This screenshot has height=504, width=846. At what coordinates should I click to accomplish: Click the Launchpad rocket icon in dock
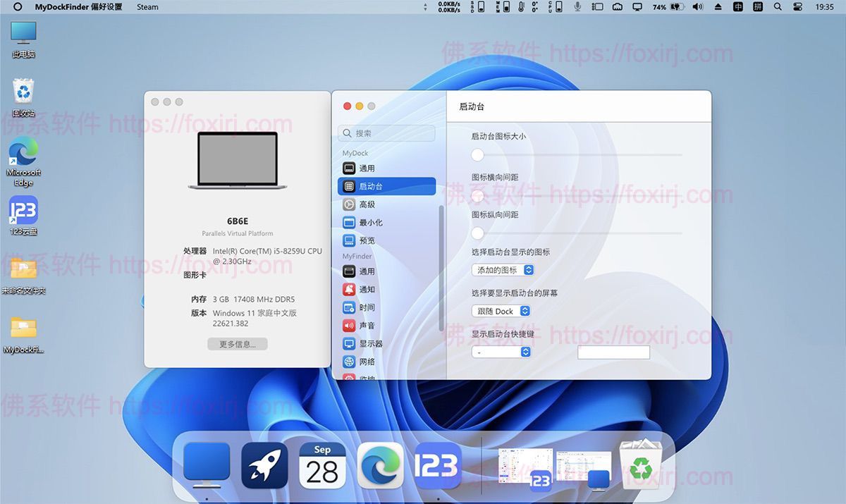pyautogui.click(x=264, y=466)
